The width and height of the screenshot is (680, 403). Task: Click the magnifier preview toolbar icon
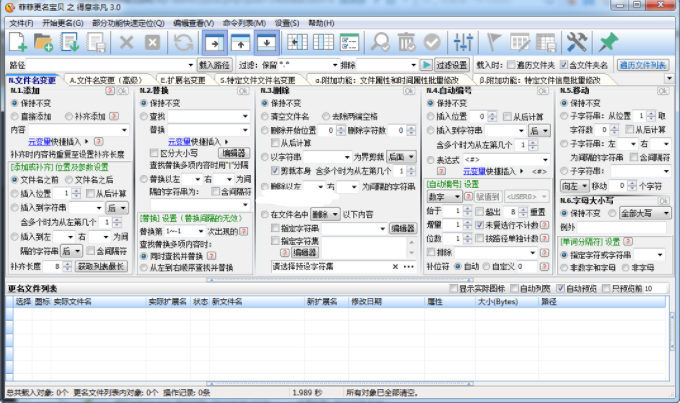pyautogui.click(x=380, y=43)
